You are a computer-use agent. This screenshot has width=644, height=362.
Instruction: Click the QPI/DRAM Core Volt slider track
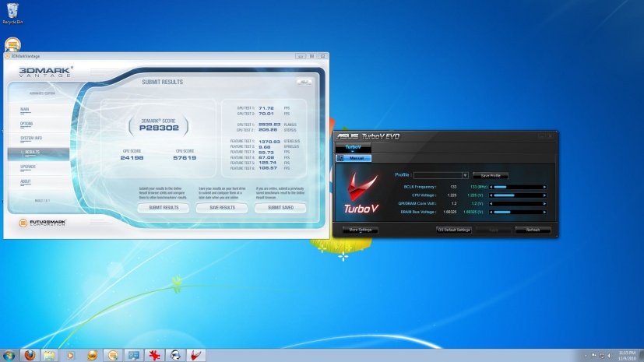point(518,203)
